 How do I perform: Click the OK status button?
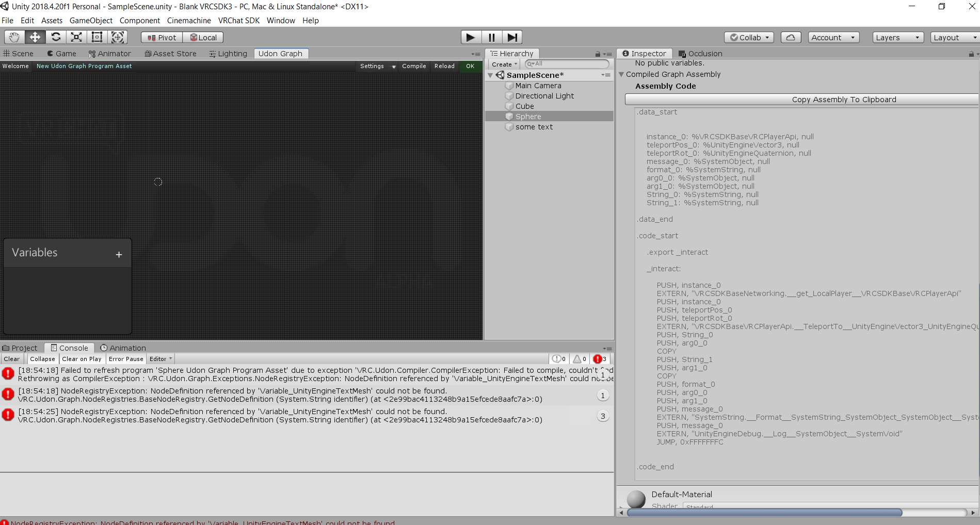tap(470, 66)
